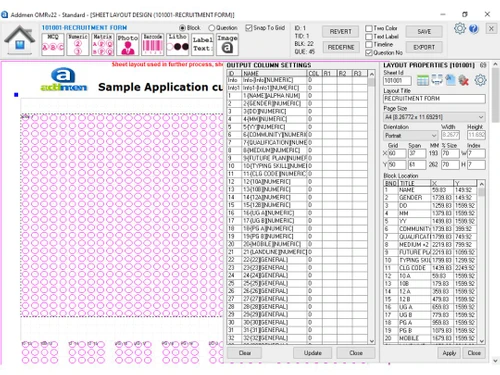500x375 pixels.
Task: Close the toolbar with X button
Action: click(x=491, y=29)
